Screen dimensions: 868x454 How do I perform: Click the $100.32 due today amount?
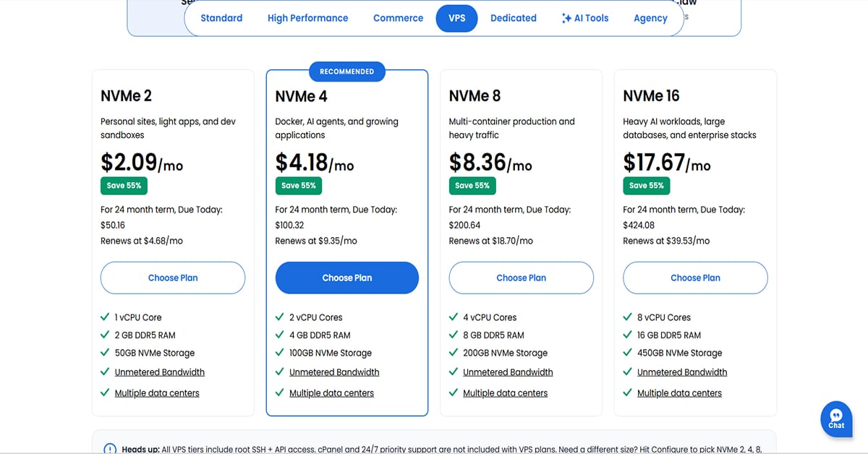pyautogui.click(x=289, y=225)
